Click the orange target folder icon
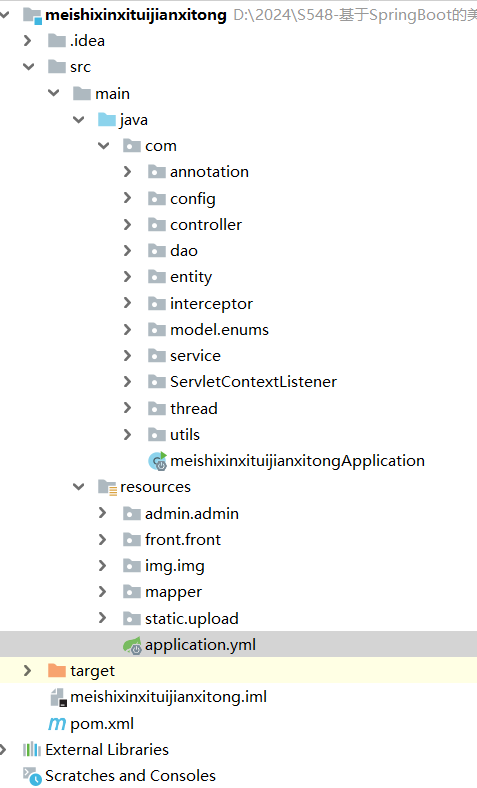This screenshot has height=788, width=477. point(57,670)
